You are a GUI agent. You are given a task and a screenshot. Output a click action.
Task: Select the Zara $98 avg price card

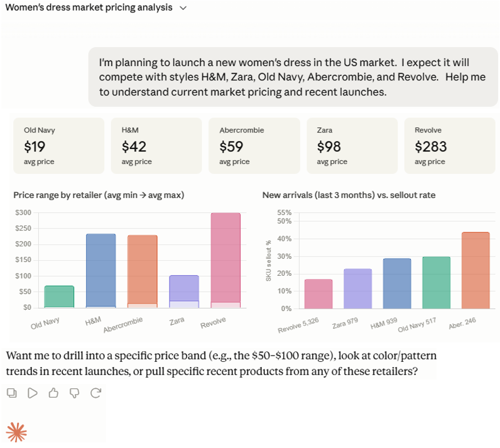click(352, 146)
